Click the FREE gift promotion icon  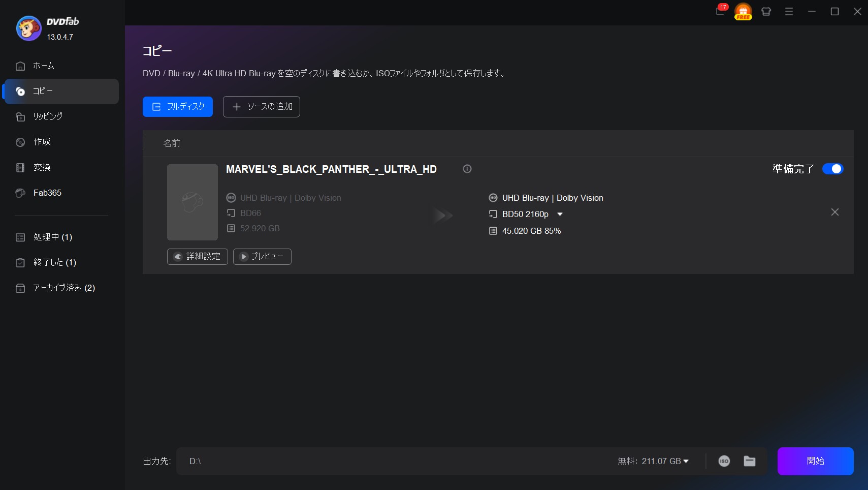point(743,11)
